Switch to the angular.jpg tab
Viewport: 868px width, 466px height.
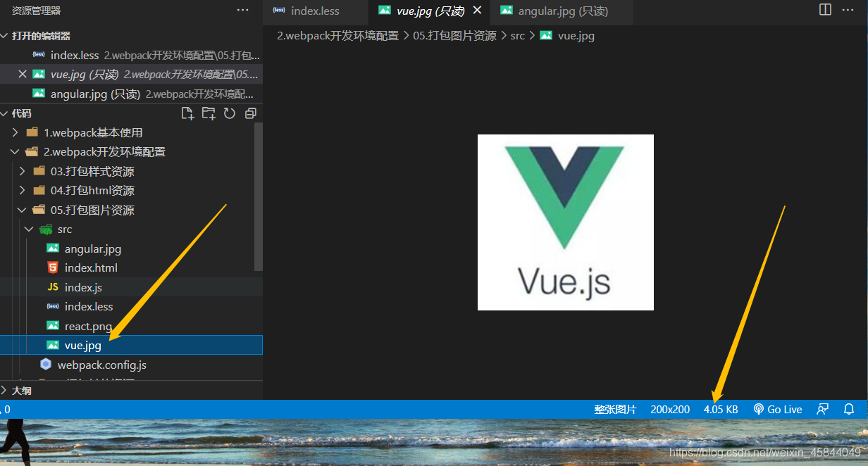point(562,11)
